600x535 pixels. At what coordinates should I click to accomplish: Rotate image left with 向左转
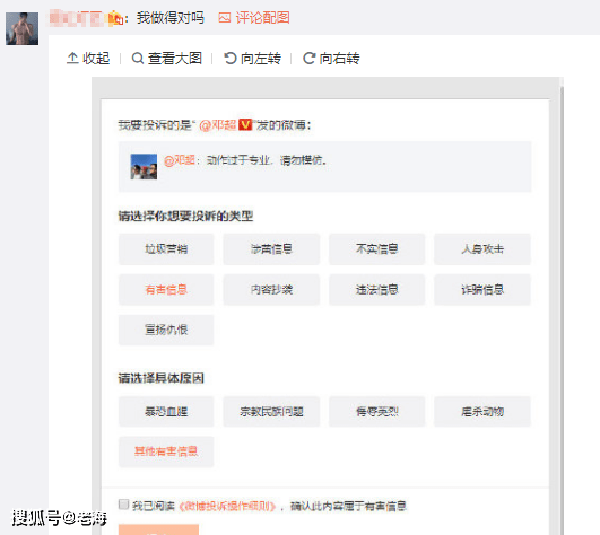click(261, 58)
